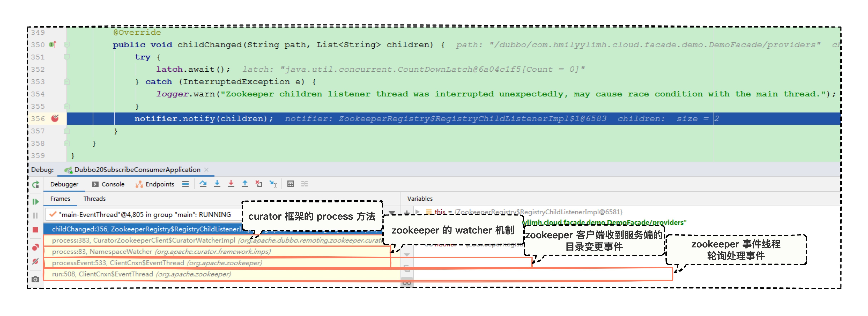Toggle breakpoint on line 356 gutter
This screenshot has height=316, width=868.
55,119
